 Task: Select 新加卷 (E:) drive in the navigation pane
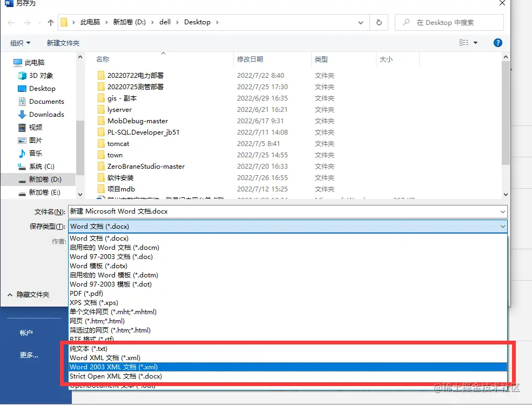[x=39, y=192]
